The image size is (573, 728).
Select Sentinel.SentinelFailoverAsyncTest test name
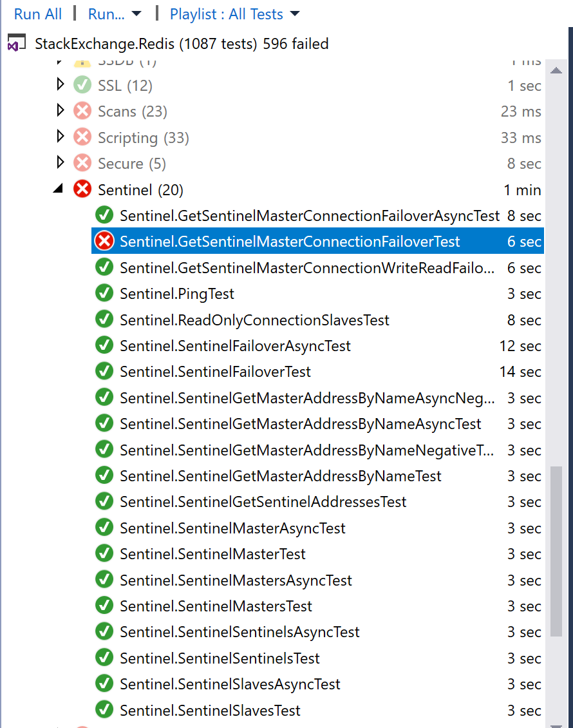(x=235, y=347)
